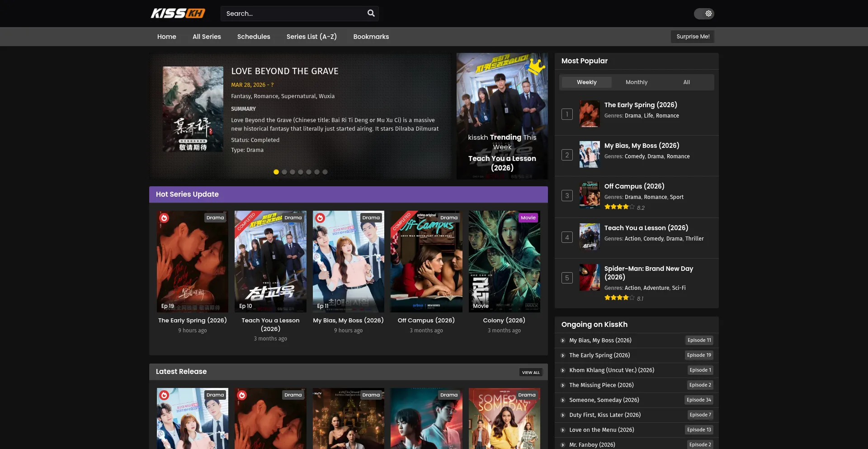Viewport: 868px width, 449px height.
Task: Click chevron beside Mr. Fanboy
Action: 563,445
